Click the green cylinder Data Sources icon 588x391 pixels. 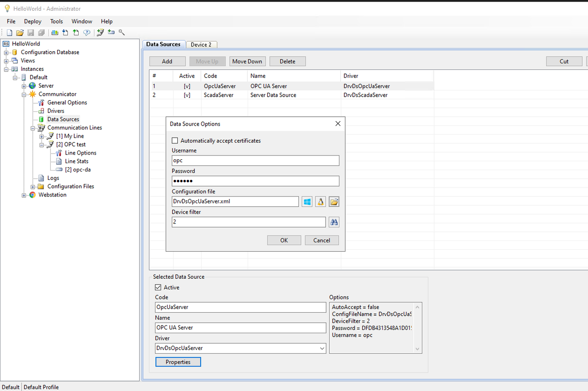coord(41,119)
